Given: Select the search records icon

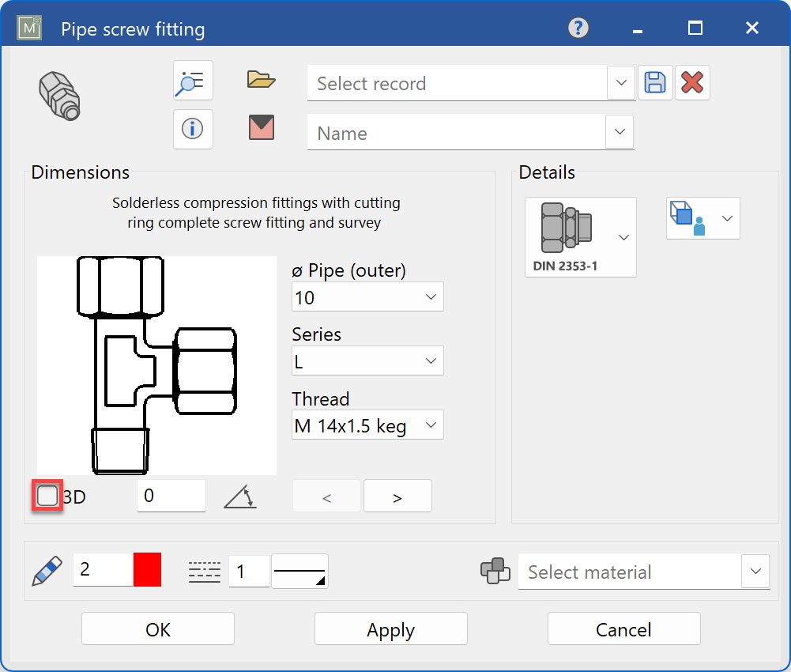Looking at the screenshot, I should pos(193,80).
